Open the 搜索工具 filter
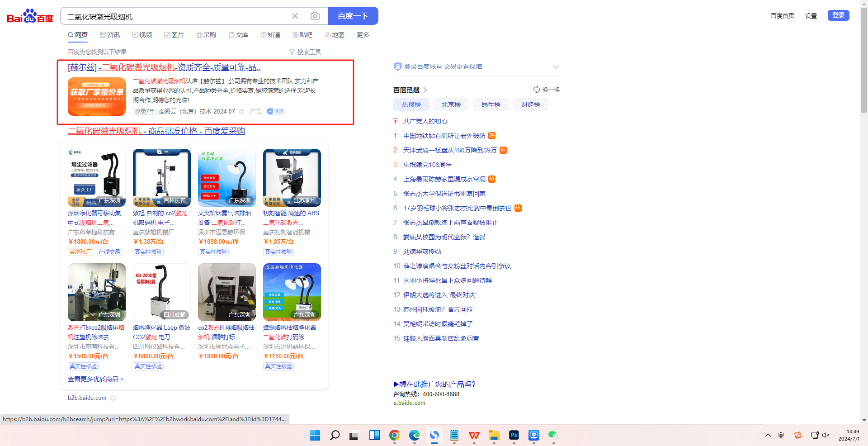The image size is (868, 446). 305,52
